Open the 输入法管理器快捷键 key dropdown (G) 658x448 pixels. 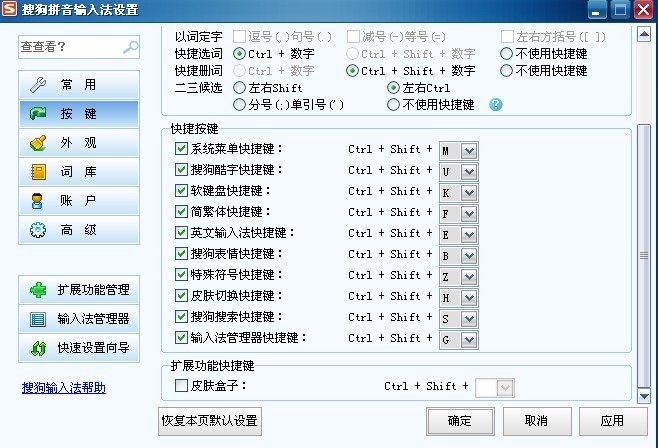pyautogui.click(x=469, y=339)
